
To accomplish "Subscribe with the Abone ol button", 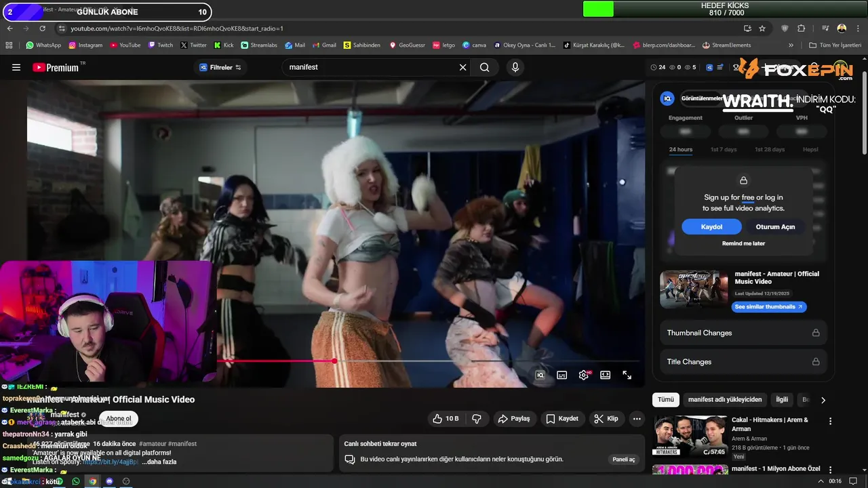I will click(119, 419).
